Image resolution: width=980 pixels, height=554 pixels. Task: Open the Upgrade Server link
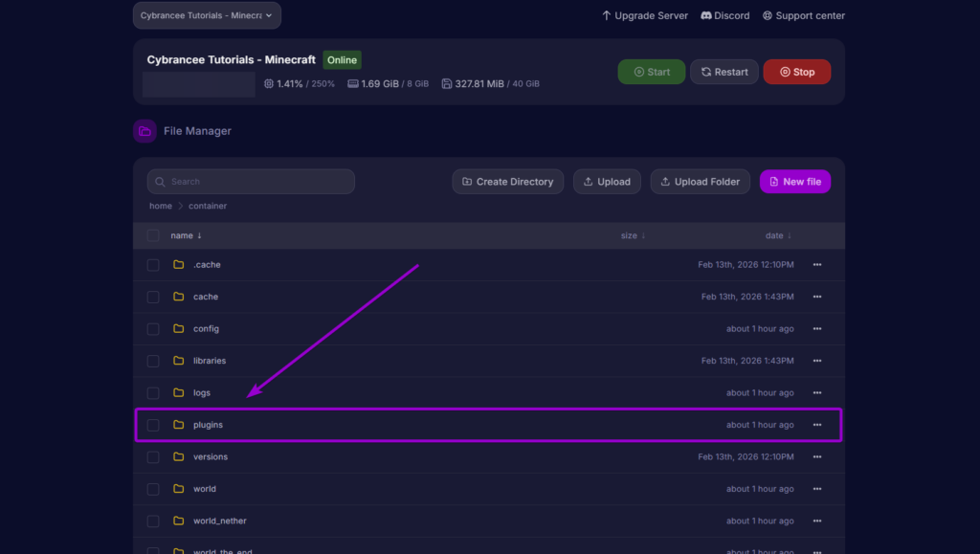click(644, 15)
